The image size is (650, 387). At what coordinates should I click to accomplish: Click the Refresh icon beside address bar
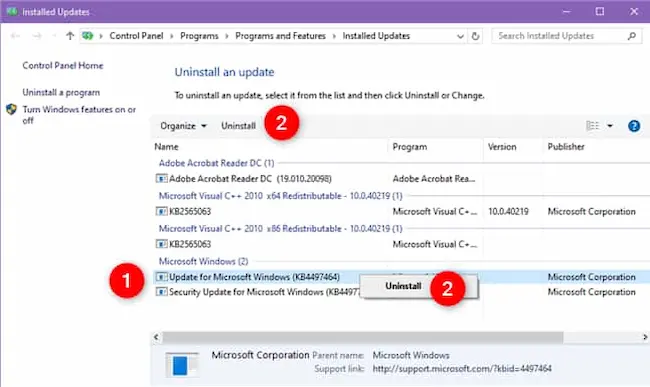(475, 36)
